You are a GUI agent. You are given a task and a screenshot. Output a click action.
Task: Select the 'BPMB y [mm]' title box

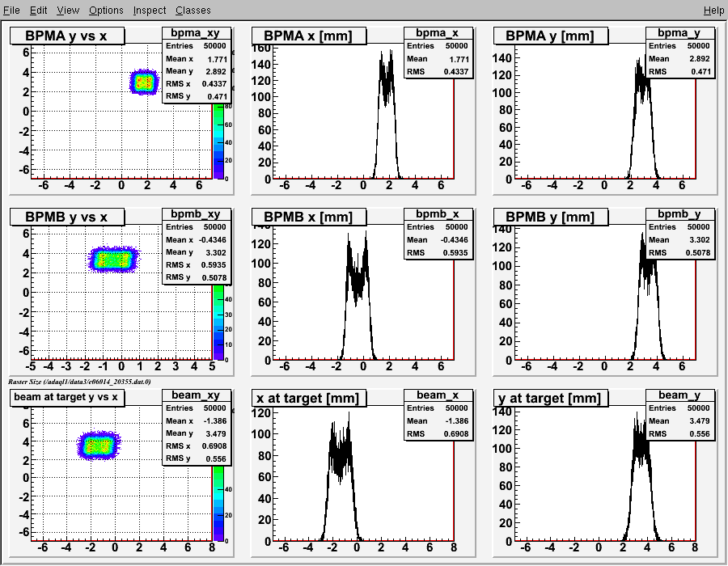pos(551,217)
